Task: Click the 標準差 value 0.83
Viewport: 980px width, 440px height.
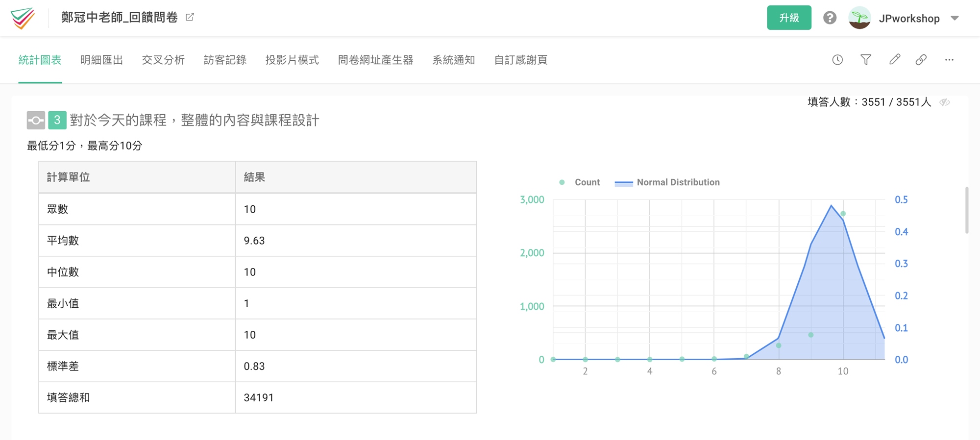Action: tap(254, 366)
